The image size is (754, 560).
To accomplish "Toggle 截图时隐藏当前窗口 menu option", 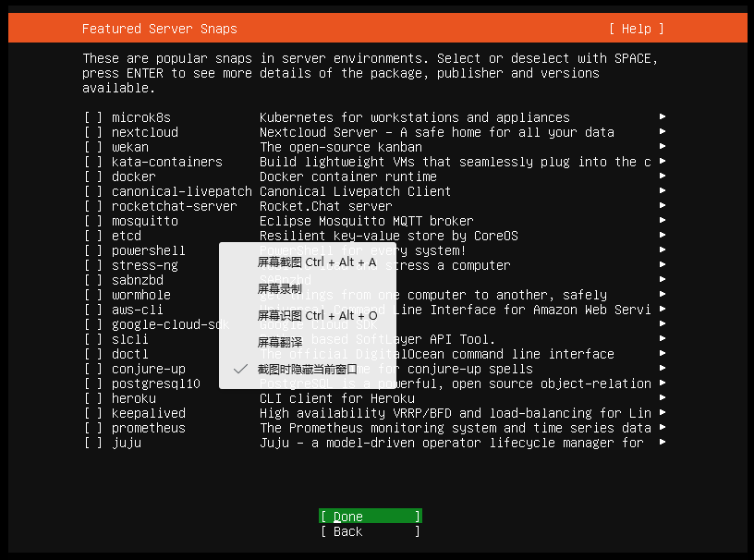I will [308, 369].
